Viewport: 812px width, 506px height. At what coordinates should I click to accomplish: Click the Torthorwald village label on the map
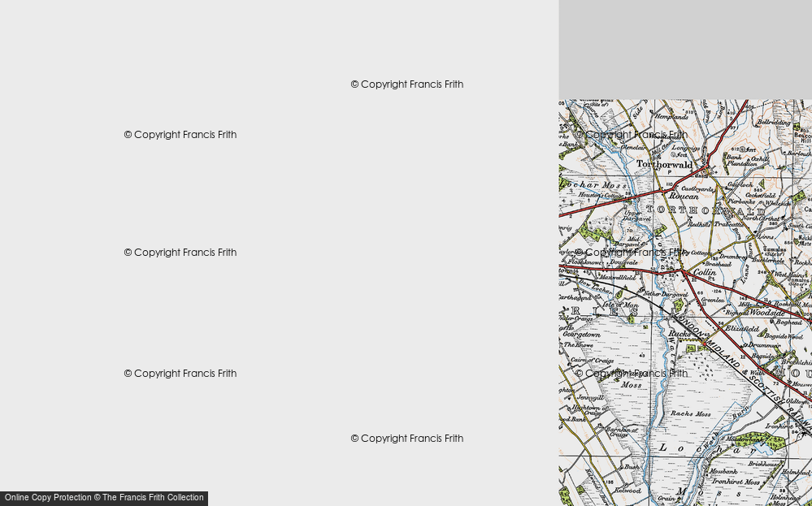coord(664,165)
